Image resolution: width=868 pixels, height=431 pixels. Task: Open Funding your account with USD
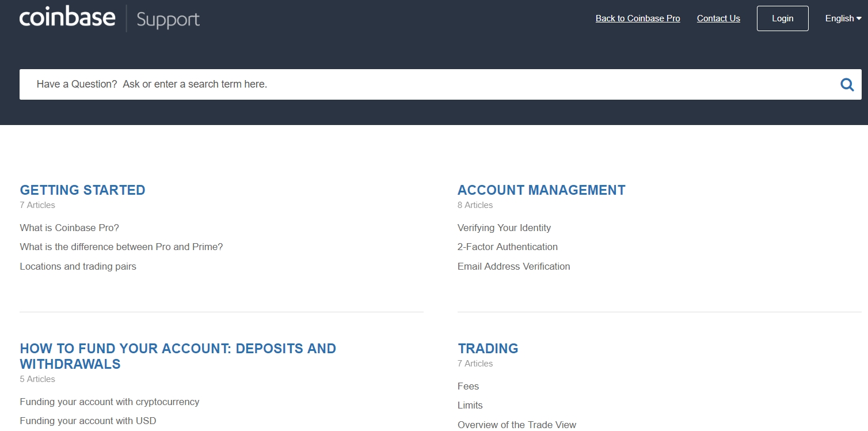[87, 421]
